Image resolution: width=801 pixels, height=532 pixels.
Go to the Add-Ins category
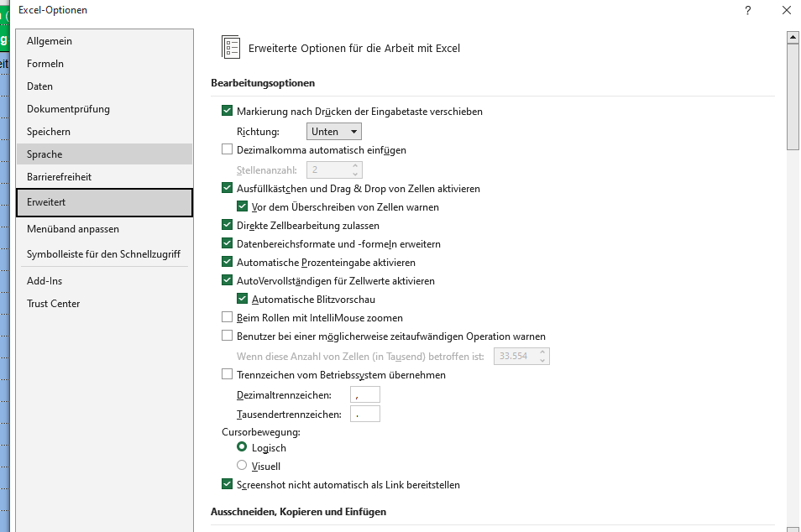[x=104, y=281]
